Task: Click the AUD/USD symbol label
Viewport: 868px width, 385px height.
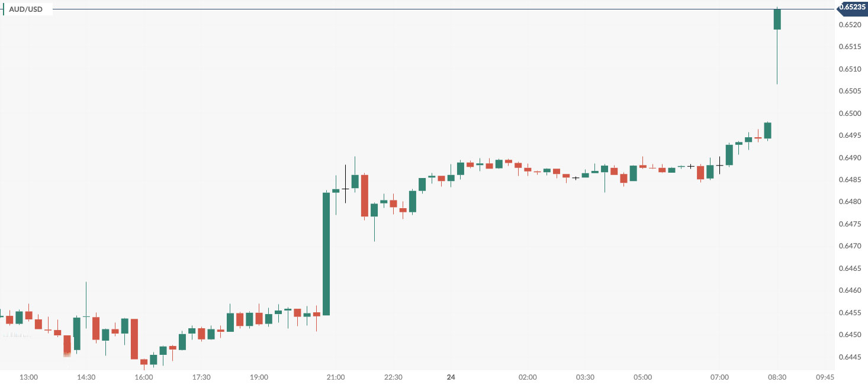Action: 25,9
